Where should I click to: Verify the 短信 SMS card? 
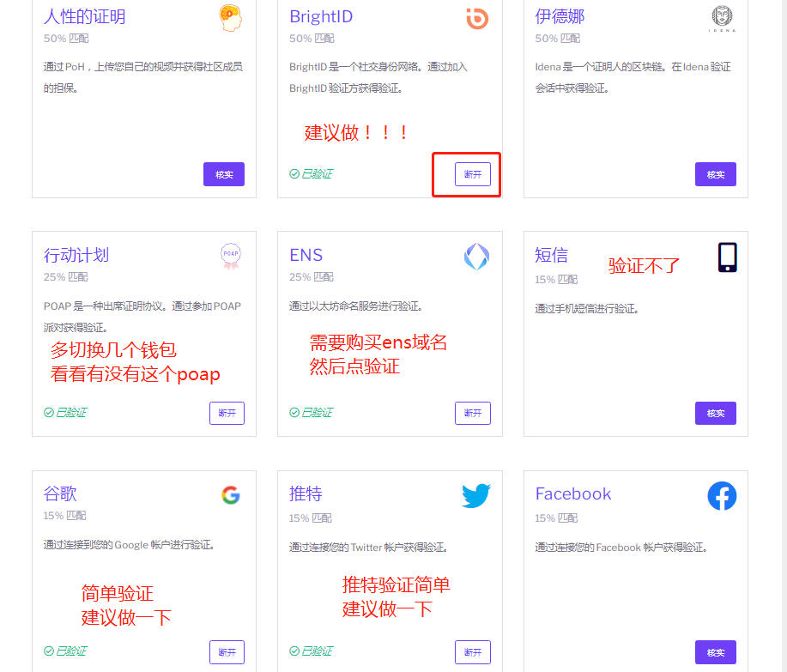[x=715, y=413]
